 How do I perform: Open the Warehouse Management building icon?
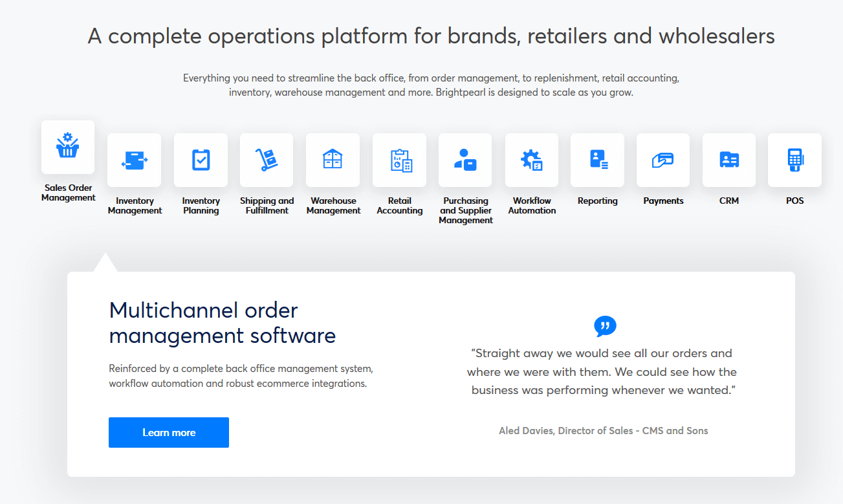point(333,160)
